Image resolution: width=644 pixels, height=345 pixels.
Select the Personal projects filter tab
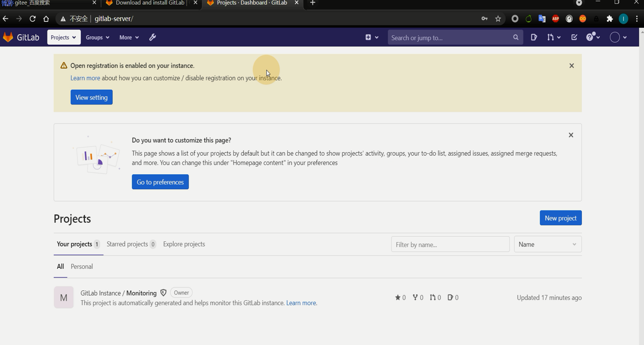coord(82,267)
